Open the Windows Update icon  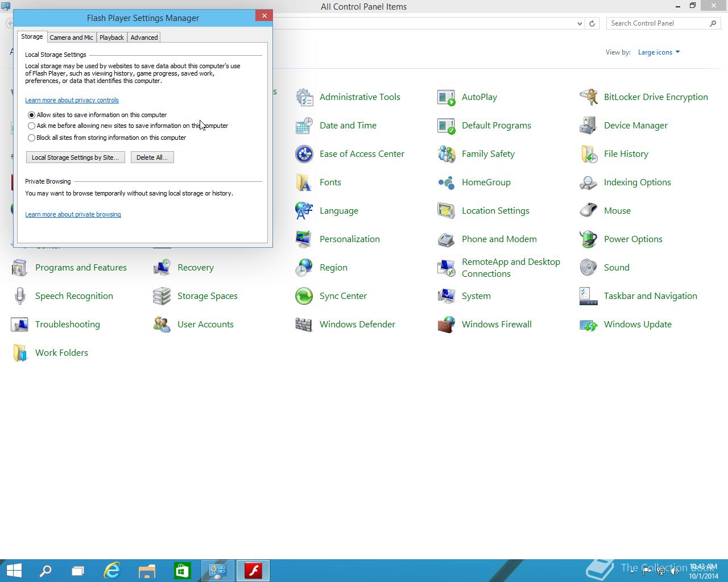point(589,325)
